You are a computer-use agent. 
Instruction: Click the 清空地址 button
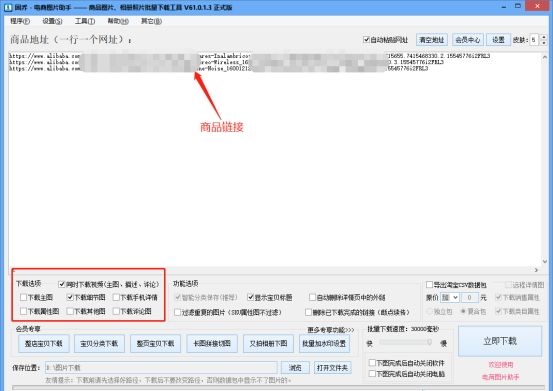432,40
